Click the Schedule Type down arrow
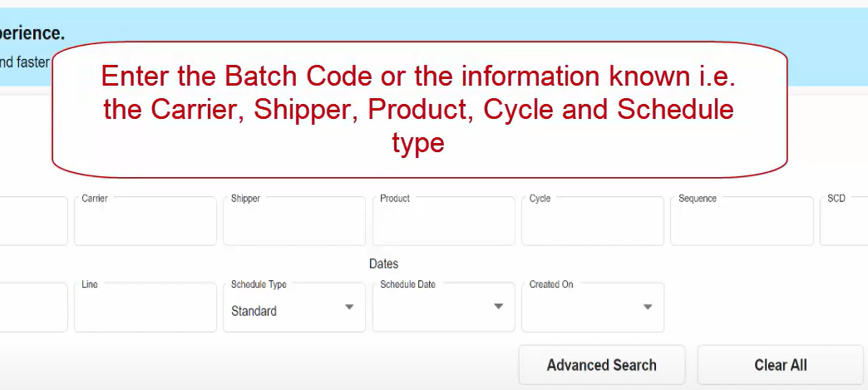The width and height of the screenshot is (868, 390). (349, 307)
